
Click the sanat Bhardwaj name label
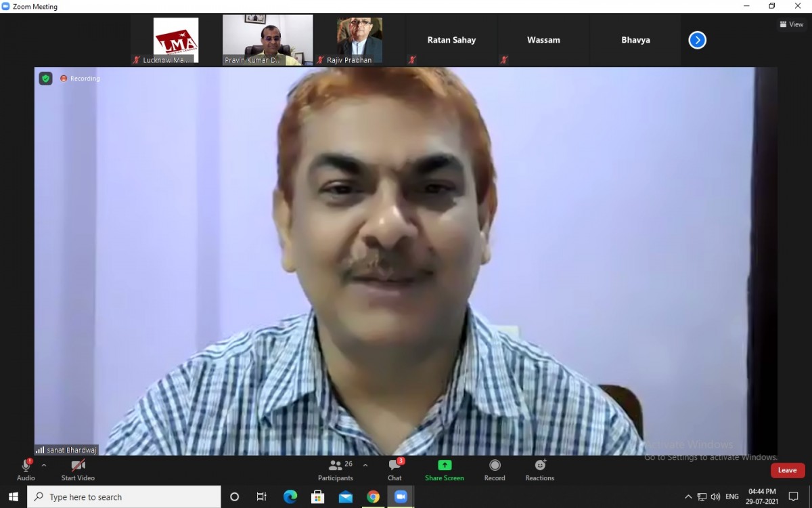(x=66, y=450)
